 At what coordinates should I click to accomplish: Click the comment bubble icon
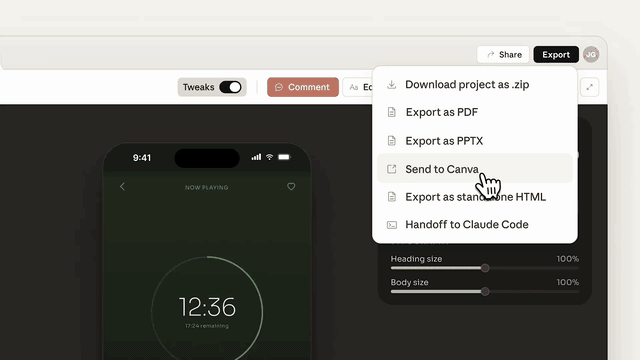click(x=279, y=87)
